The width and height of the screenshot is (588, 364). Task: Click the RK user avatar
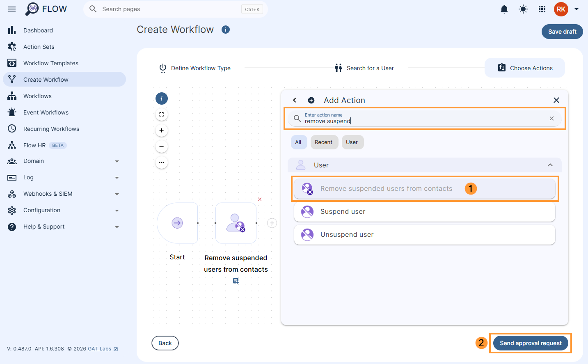coord(561,9)
